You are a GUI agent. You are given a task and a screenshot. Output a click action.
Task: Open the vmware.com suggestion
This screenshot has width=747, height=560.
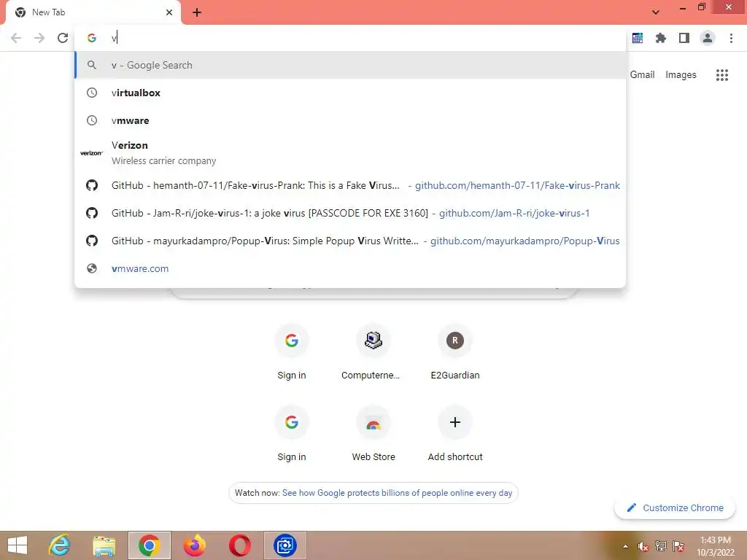(x=351, y=268)
